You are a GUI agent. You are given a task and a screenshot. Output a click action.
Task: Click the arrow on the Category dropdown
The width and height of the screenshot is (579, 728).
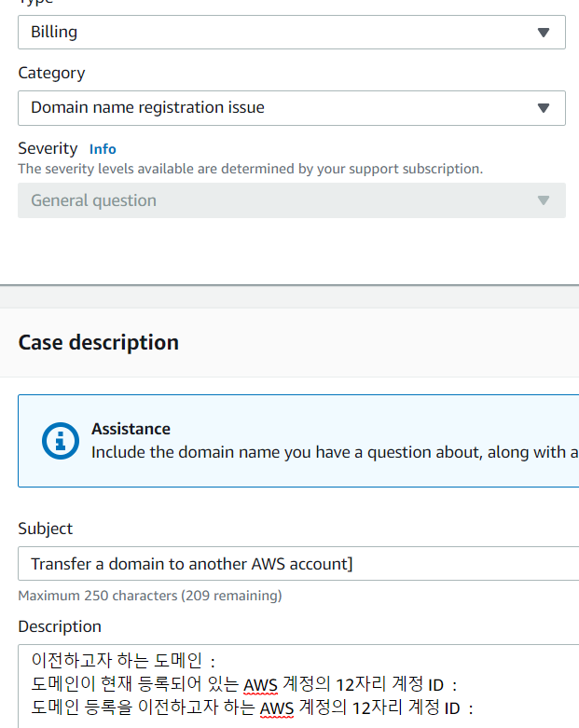coord(544,107)
